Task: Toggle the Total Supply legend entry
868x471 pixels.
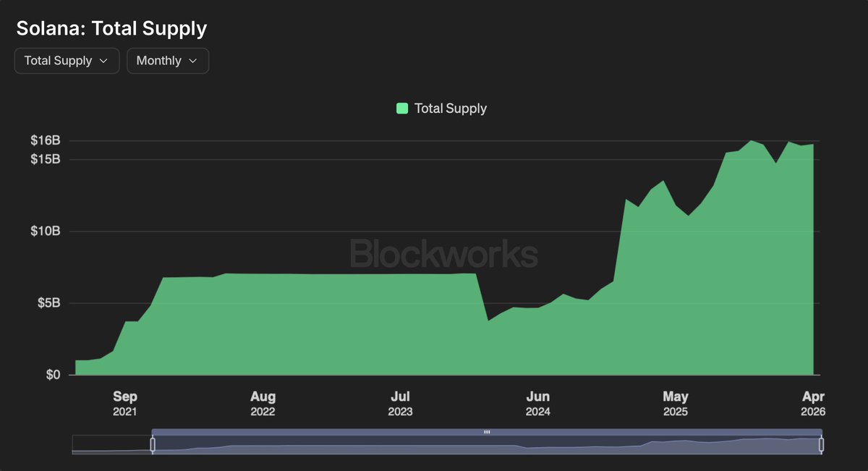Action: tap(441, 109)
